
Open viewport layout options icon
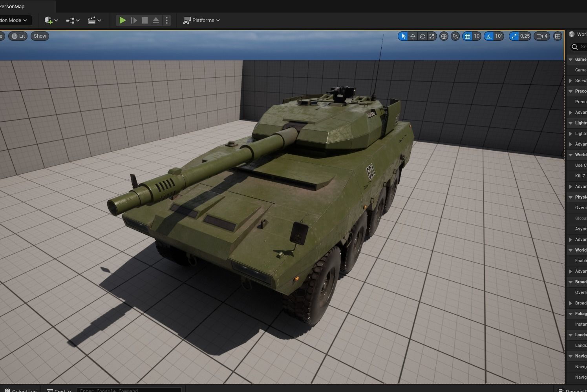pos(558,36)
